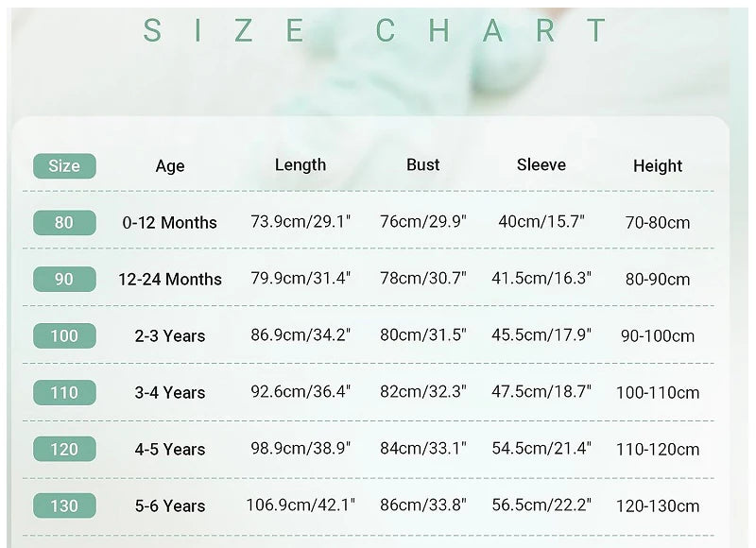
Task: Click the Age column header
Action: tap(170, 166)
